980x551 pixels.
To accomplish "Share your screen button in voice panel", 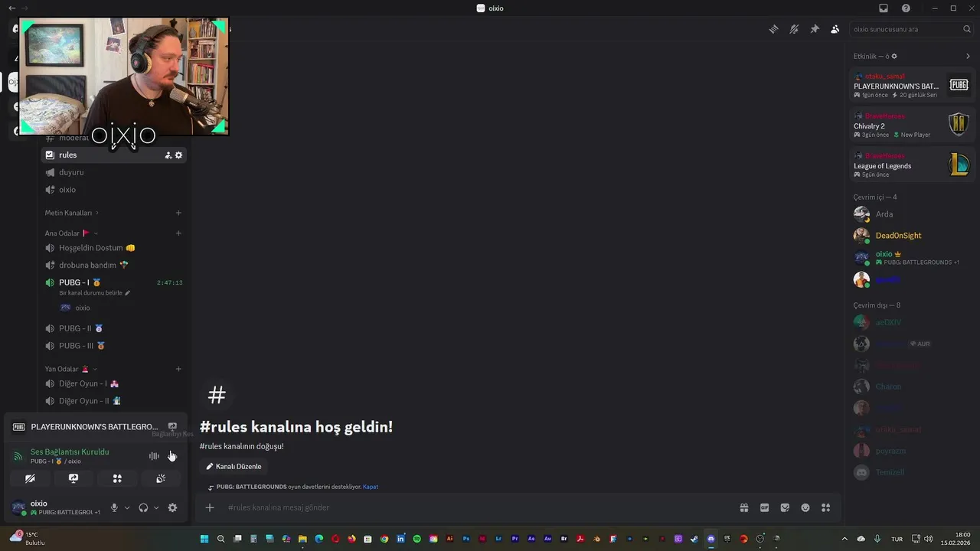I will point(73,478).
